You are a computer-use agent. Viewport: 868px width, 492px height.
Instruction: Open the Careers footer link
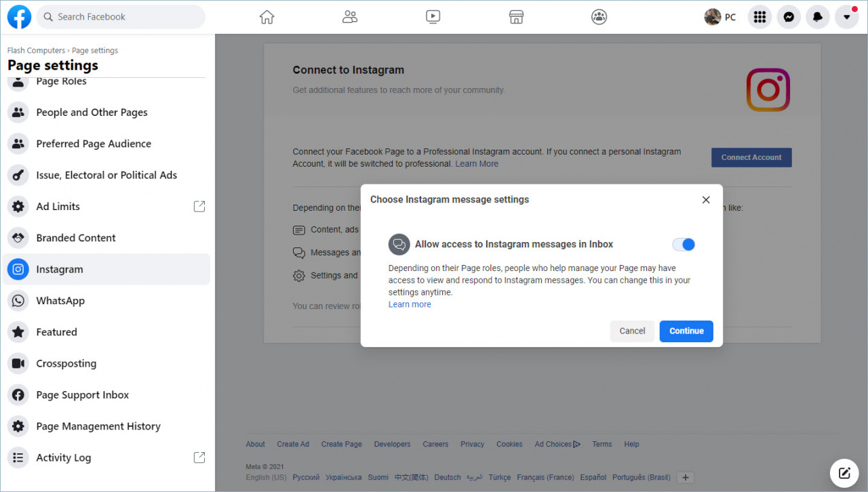click(x=435, y=445)
